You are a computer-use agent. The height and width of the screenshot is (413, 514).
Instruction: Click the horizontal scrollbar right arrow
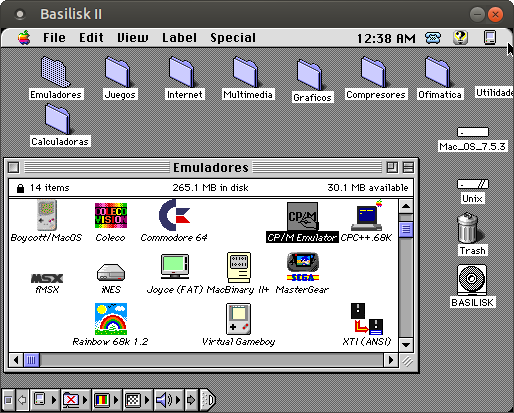(391, 360)
